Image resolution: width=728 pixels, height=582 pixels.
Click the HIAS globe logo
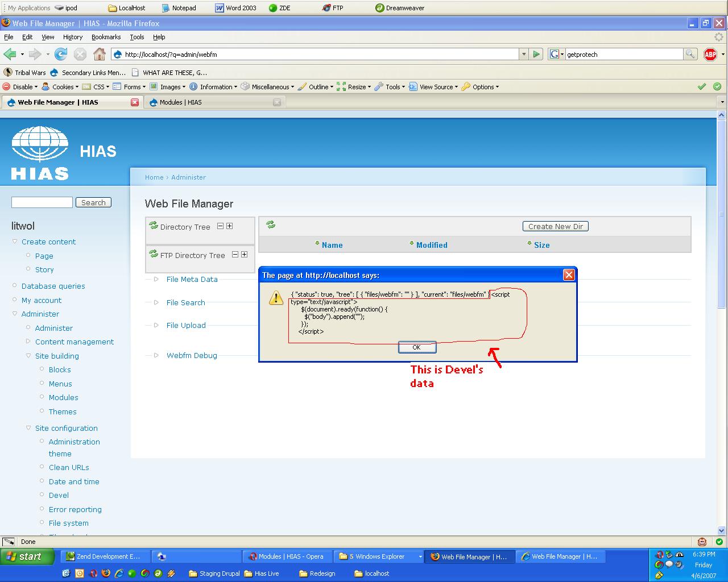(x=40, y=152)
